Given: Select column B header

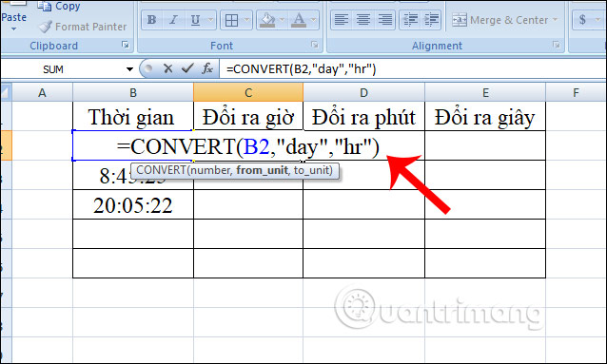Looking at the screenshot, I should click(x=133, y=93).
